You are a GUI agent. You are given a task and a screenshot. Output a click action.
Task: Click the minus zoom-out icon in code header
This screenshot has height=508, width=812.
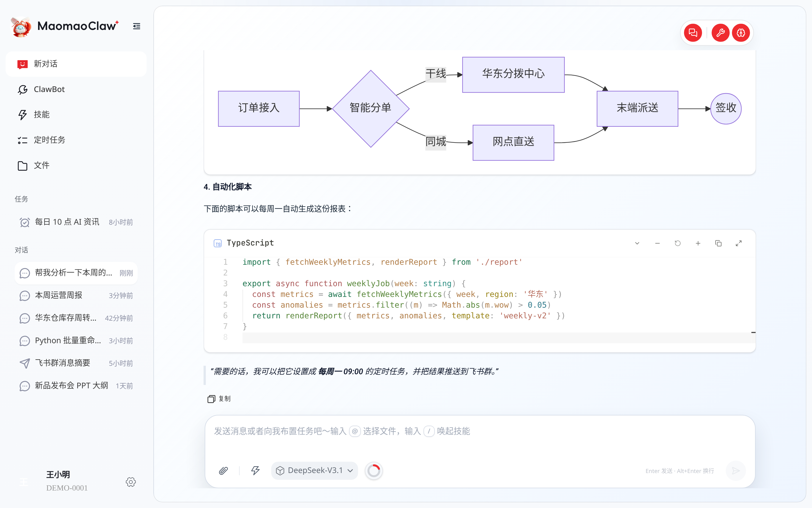pos(657,243)
